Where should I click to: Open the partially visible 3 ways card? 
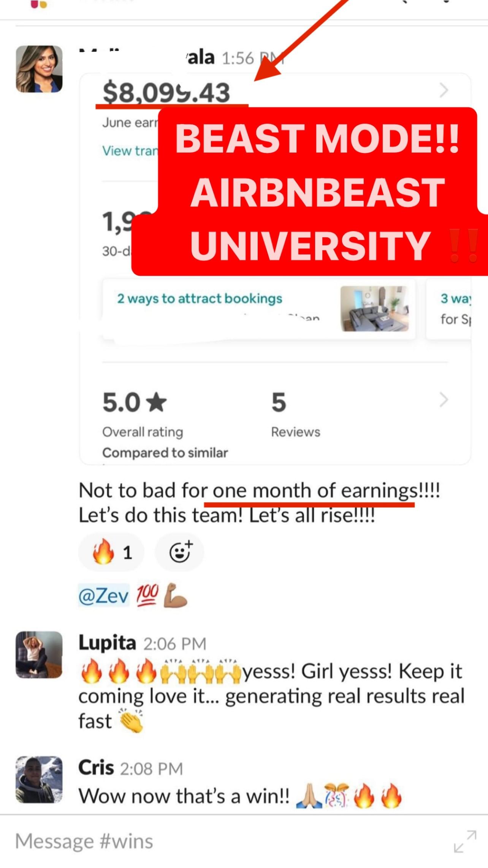[449, 308]
